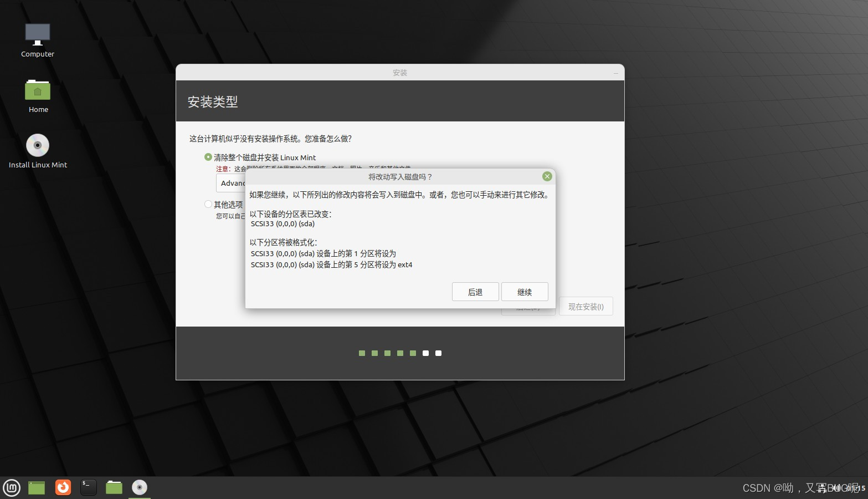Open the Terminal from the taskbar

click(x=89, y=487)
